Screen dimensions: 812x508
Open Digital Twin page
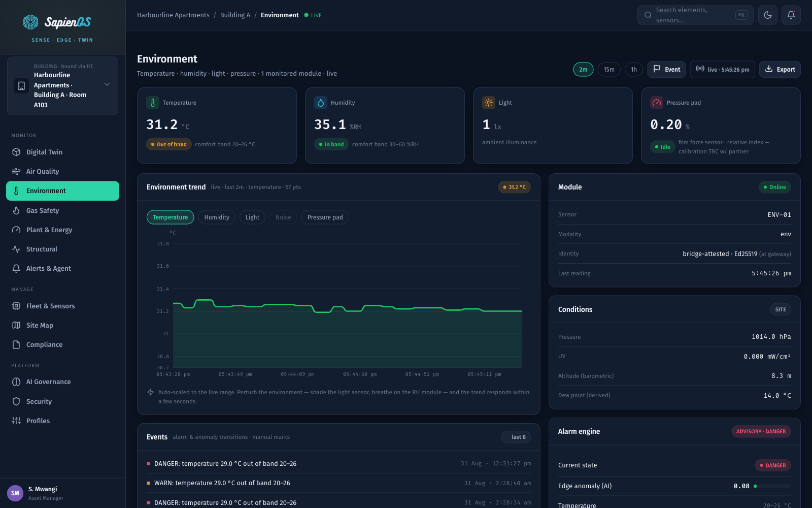tap(62, 152)
